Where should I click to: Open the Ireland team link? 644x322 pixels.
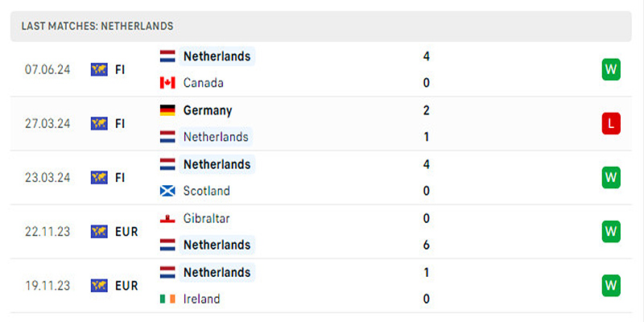201,299
